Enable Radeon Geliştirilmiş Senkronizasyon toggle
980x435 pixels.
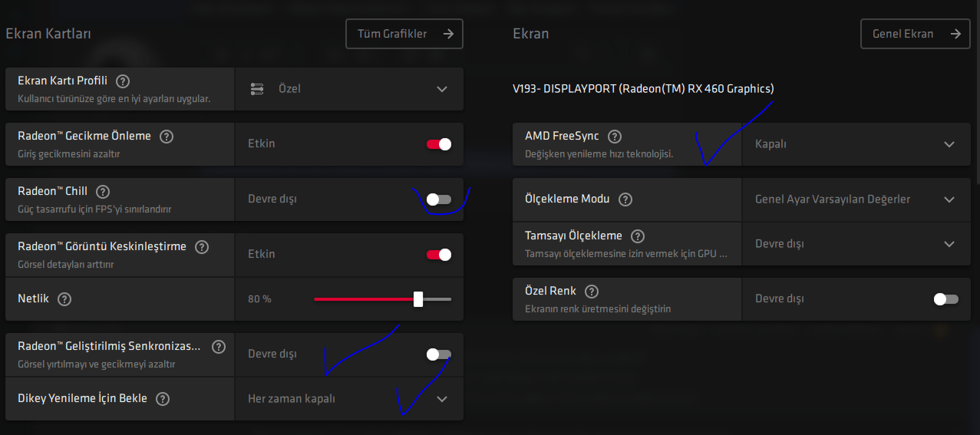pos(439,354)
